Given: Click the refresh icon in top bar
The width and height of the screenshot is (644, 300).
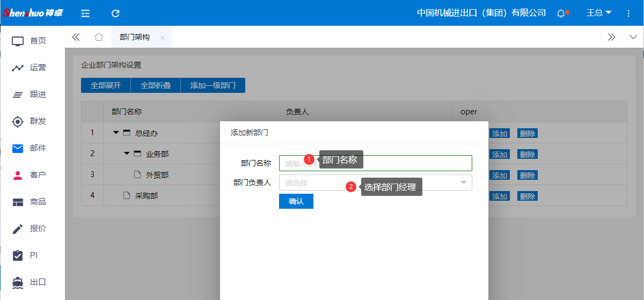Looking at the screenshot, I should [115, 13].
